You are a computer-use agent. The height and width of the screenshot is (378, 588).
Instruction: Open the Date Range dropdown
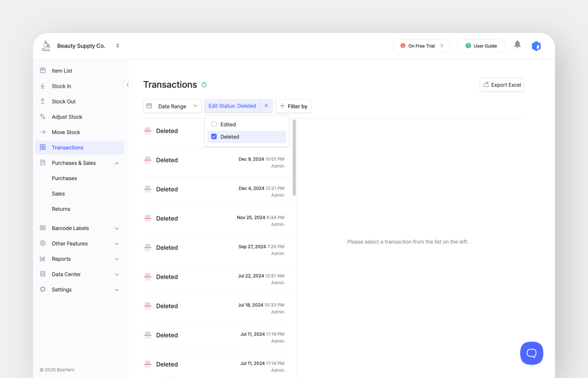(172, 107)
